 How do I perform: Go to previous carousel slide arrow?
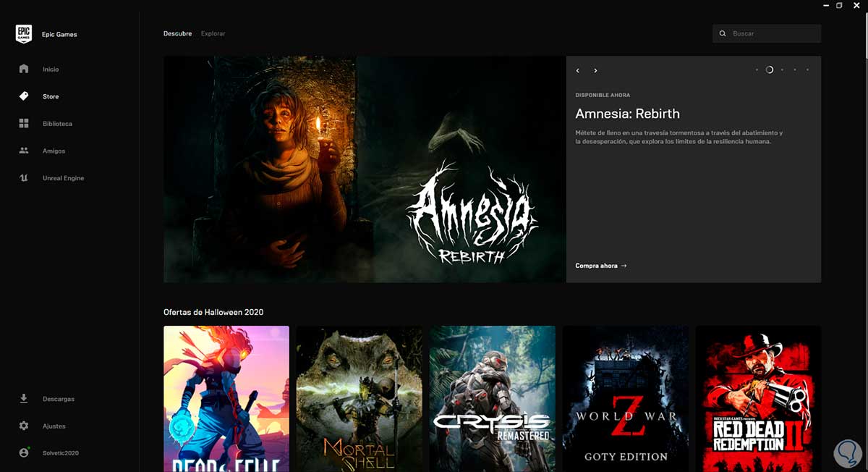coord(578,70)
